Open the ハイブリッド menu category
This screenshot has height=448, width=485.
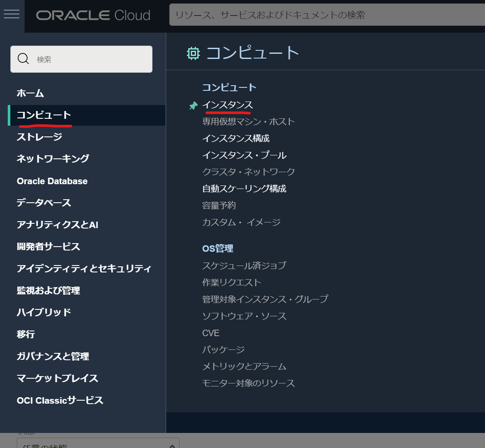[x=44, y=312]
